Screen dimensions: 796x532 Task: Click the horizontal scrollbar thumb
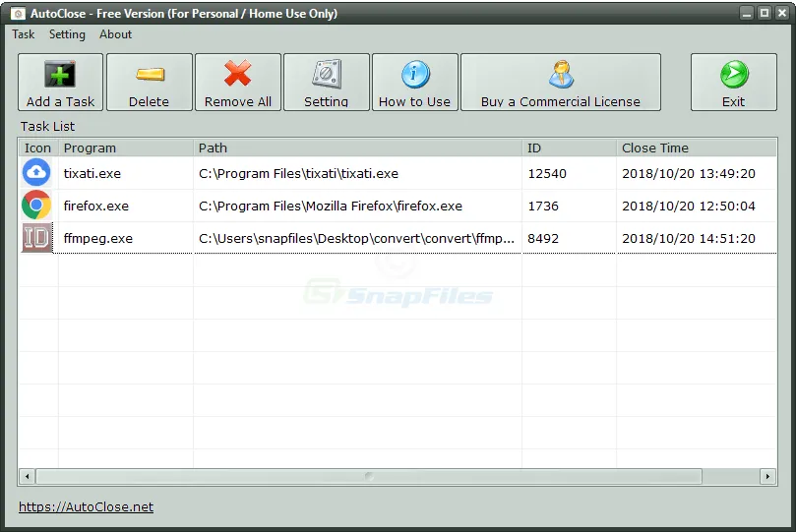(369, 476)
